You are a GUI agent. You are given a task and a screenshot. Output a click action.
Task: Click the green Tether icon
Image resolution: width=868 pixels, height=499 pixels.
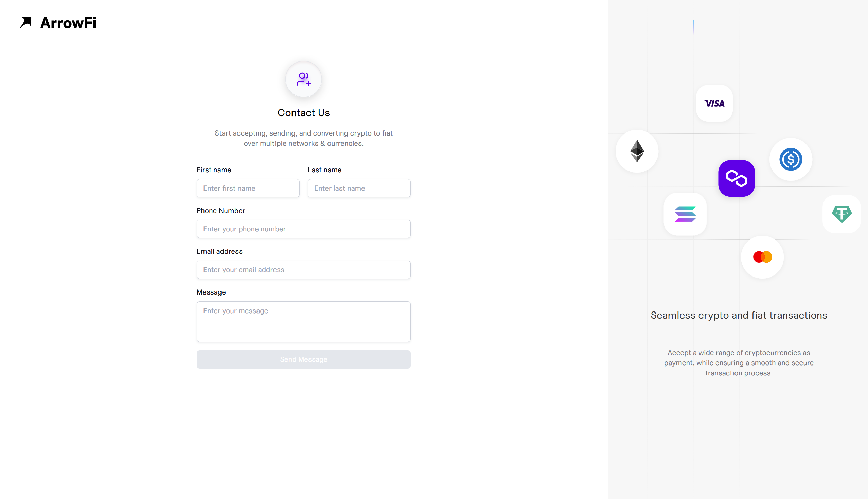click(x=842, y=214)
